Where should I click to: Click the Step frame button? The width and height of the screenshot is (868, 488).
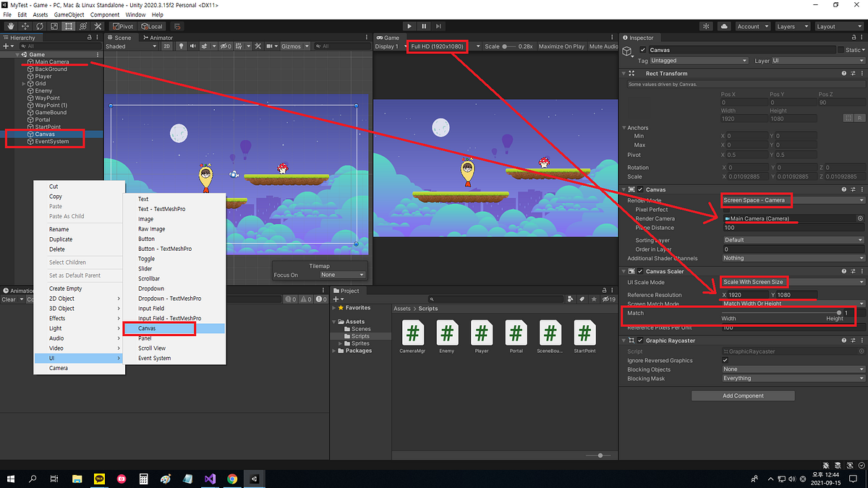[x=438, y=26]
